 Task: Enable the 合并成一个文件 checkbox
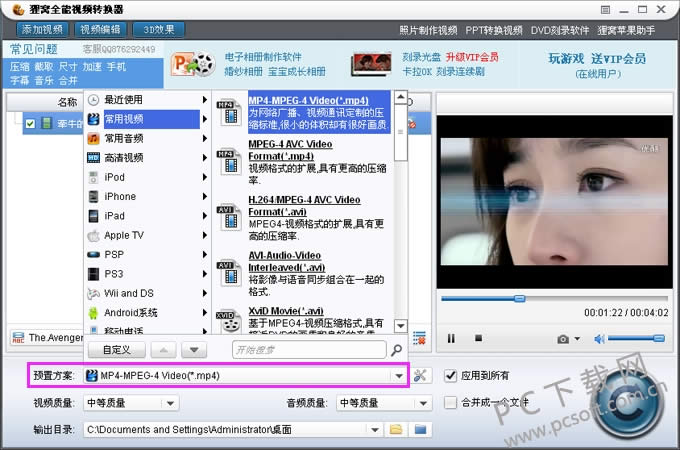coord(451,402)
